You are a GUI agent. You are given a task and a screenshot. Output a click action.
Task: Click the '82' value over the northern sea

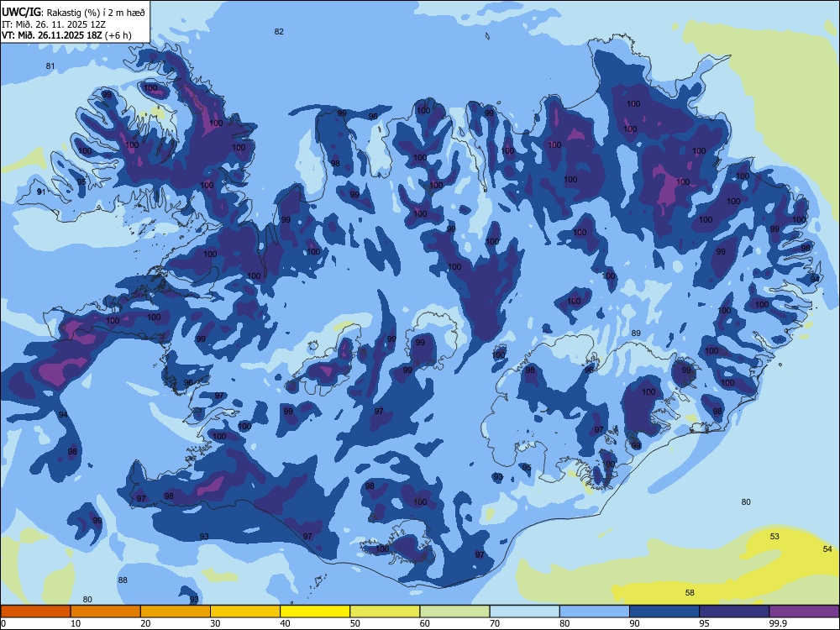click(279, 32)
